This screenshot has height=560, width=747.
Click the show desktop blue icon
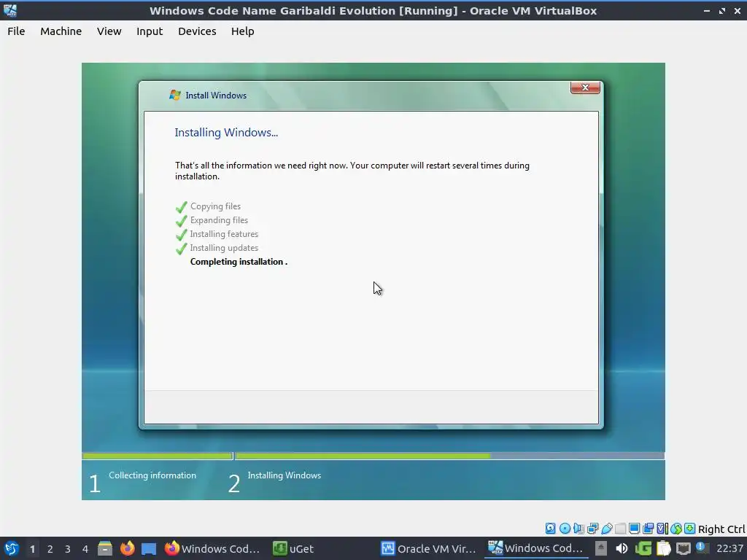149,548
